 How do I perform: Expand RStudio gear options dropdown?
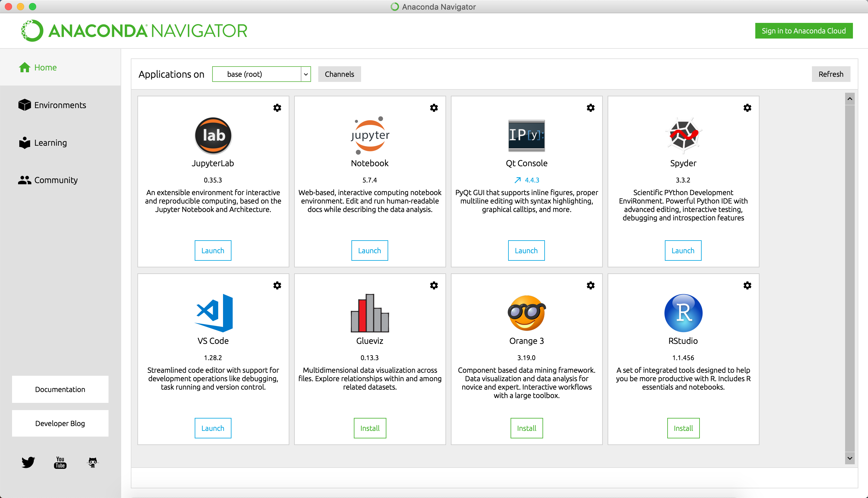coord(747,285)
